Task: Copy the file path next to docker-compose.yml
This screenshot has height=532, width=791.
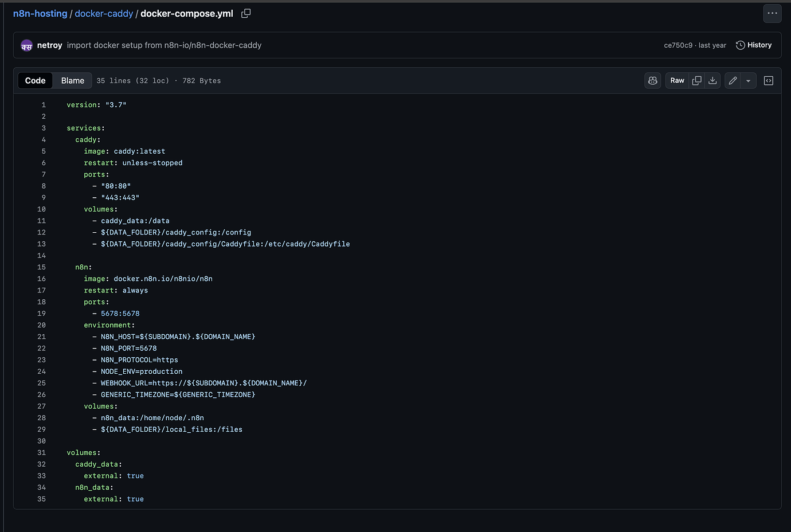Action: pyautogui.click(x=245, y=13)
